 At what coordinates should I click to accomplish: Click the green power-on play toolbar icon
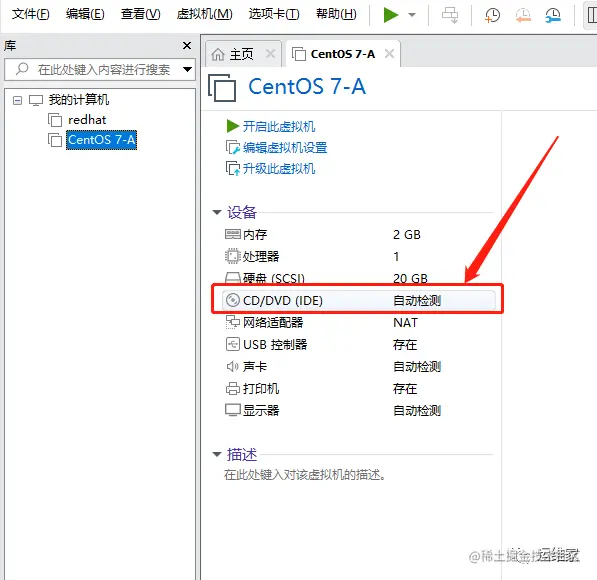click(390, 15)
